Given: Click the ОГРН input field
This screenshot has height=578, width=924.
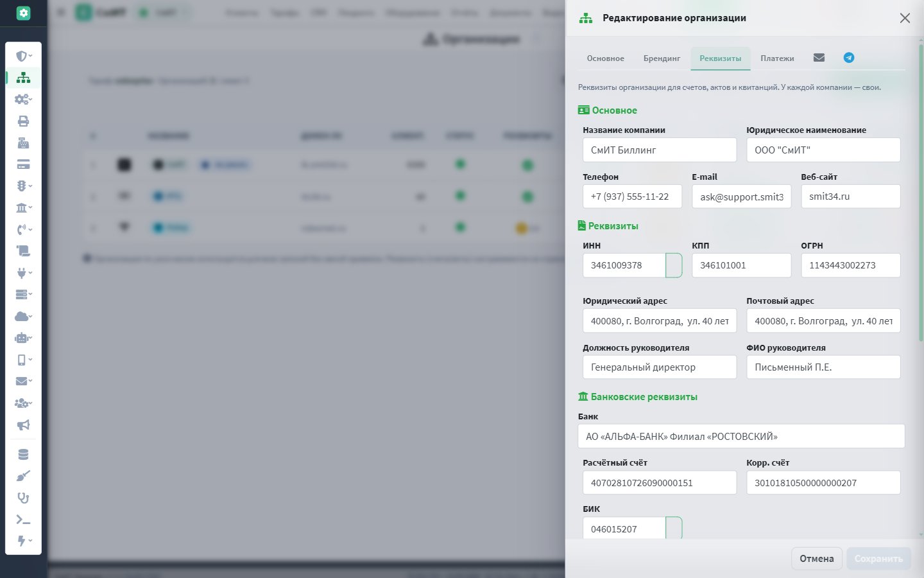Looking at the screenshot, I should [851, 265].
